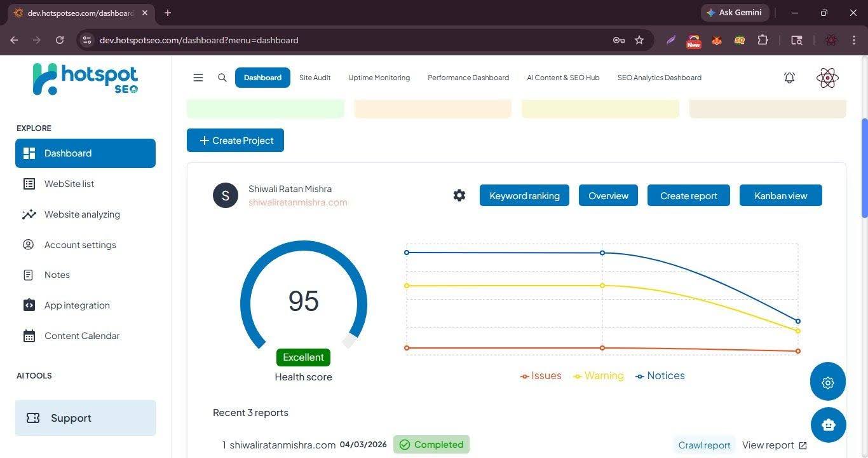Bookmark page with the star icon
The height and width of the screenshot is (458, 868).
(639, 40)
